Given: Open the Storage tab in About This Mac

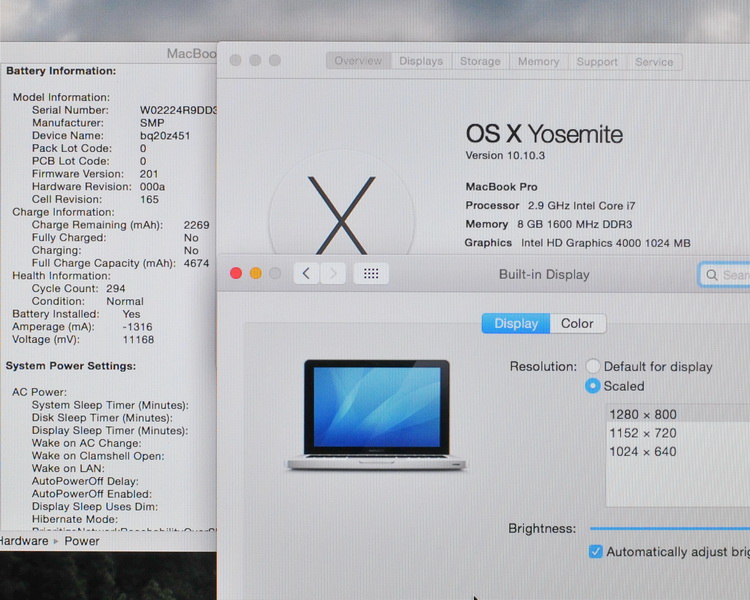Looking at the screenshot, I should 480,61.
